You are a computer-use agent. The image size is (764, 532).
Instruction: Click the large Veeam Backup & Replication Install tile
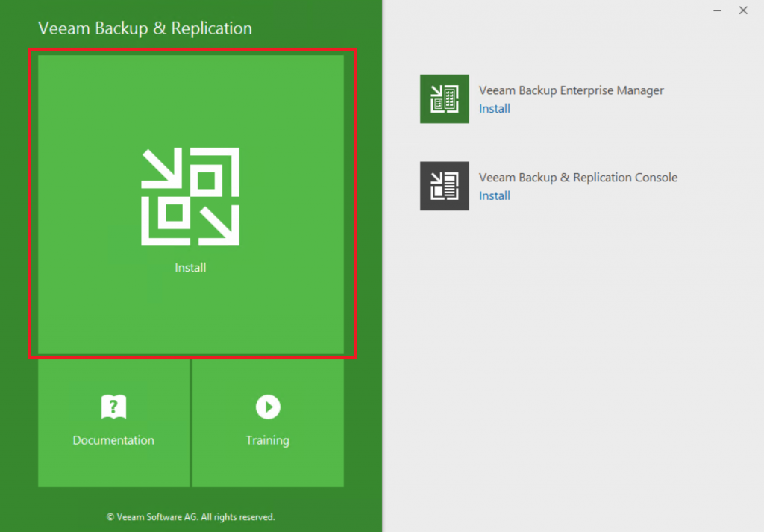coord(190,204)
